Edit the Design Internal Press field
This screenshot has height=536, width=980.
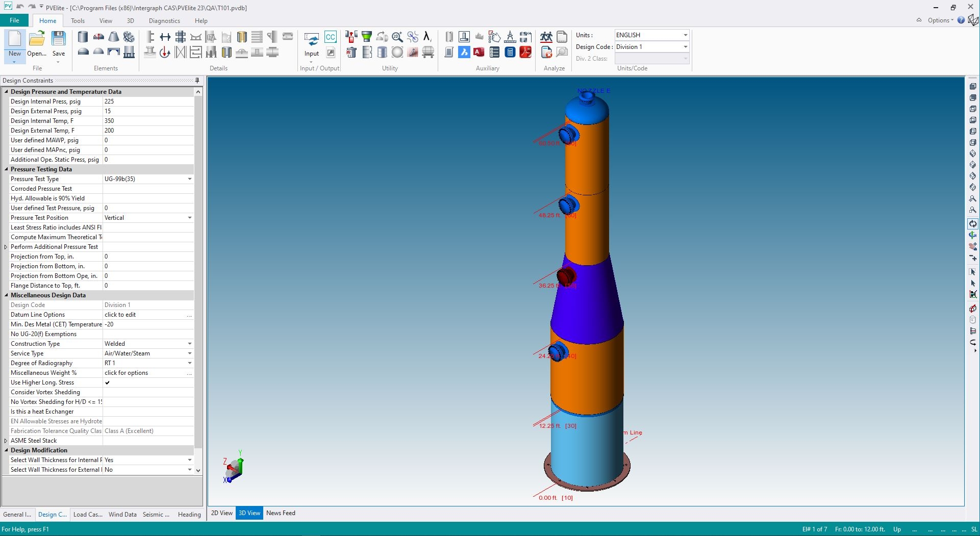click(148, 101)
